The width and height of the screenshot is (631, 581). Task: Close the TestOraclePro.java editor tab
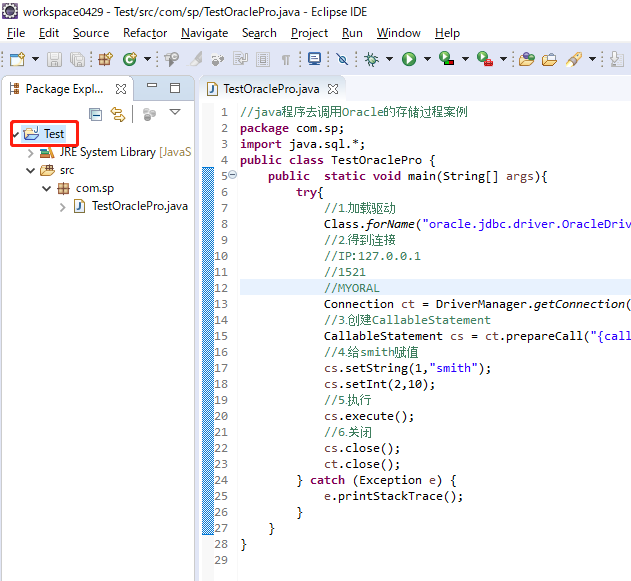click(x=333, y=89)
